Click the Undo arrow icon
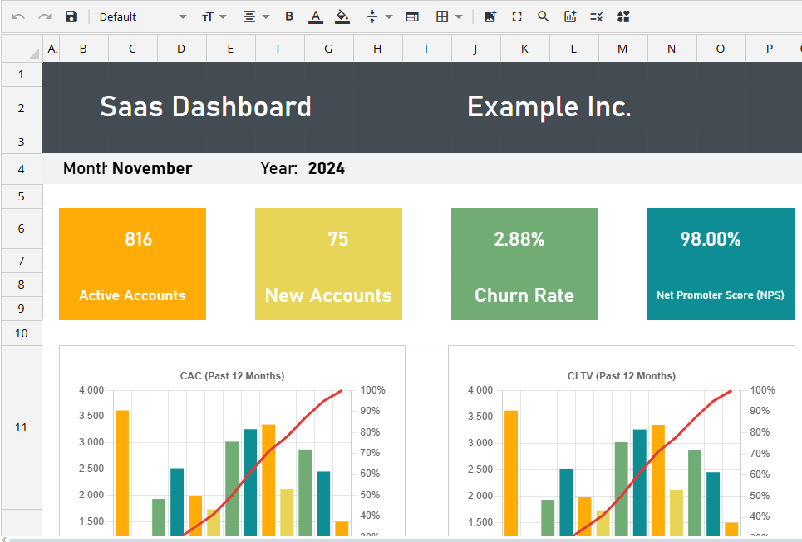Viewport: 802px width, 542px height. pos(18,17)
